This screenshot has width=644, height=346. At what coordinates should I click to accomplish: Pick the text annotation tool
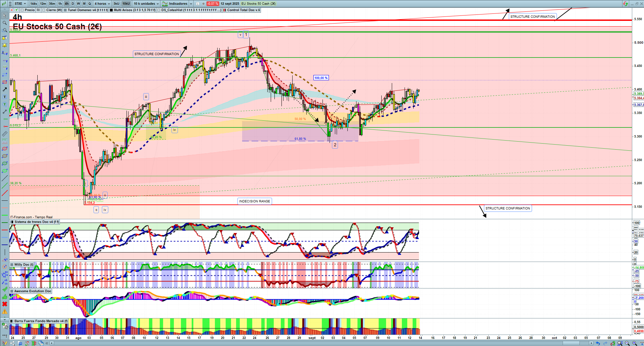coord(5,97)
